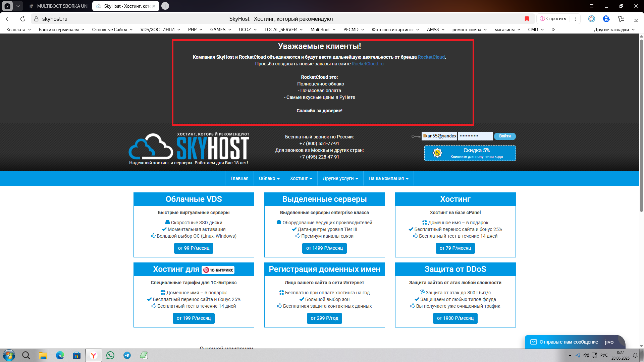The width and height of the screenshot is (644, 362).
Task: Open WhatsApp from the taskbar
Action: point(110,355)
